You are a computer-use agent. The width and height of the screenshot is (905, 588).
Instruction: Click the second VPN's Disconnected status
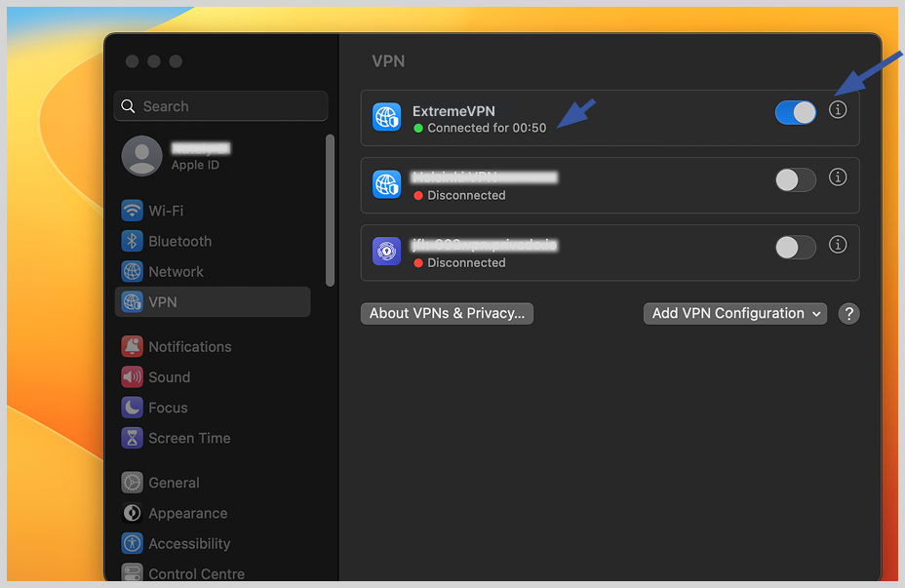[466, 196]
